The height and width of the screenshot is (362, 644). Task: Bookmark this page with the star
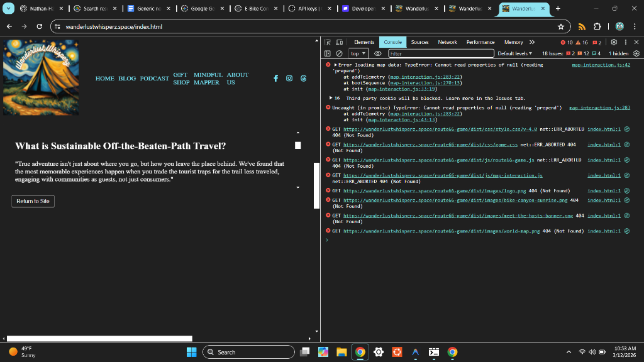(x=560, y=26)
